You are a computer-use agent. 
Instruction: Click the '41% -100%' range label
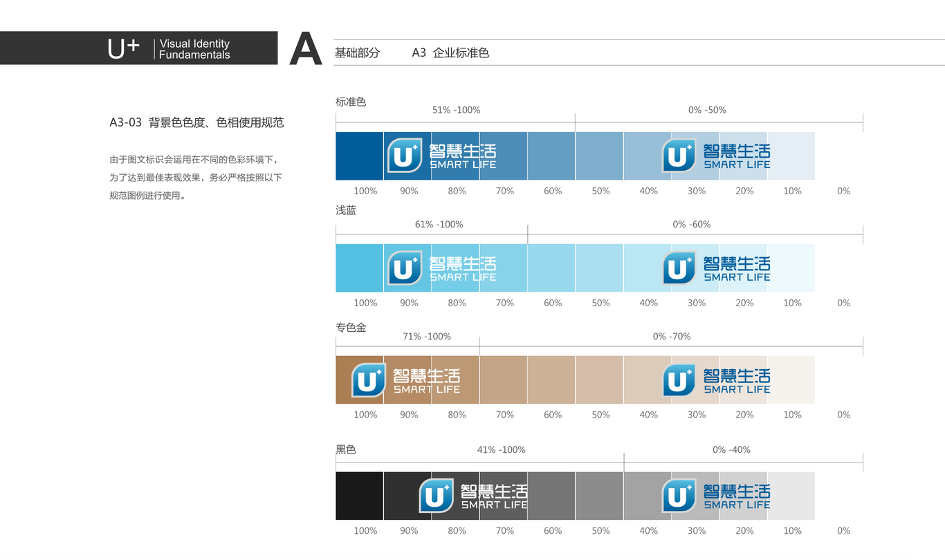point(502,449)
